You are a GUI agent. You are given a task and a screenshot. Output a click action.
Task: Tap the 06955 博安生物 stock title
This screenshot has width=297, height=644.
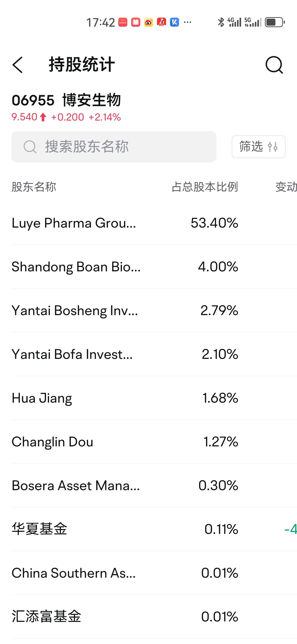coord(66,100)
